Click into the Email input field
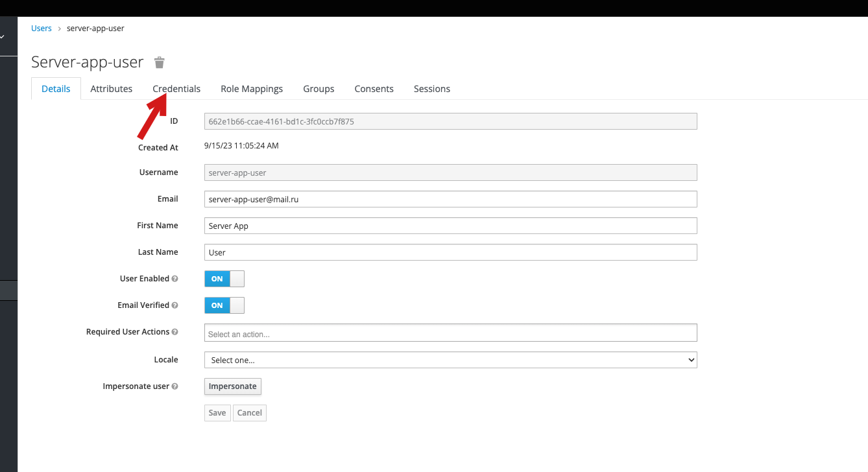Viewport: 868px width, 472px height. 450,199
